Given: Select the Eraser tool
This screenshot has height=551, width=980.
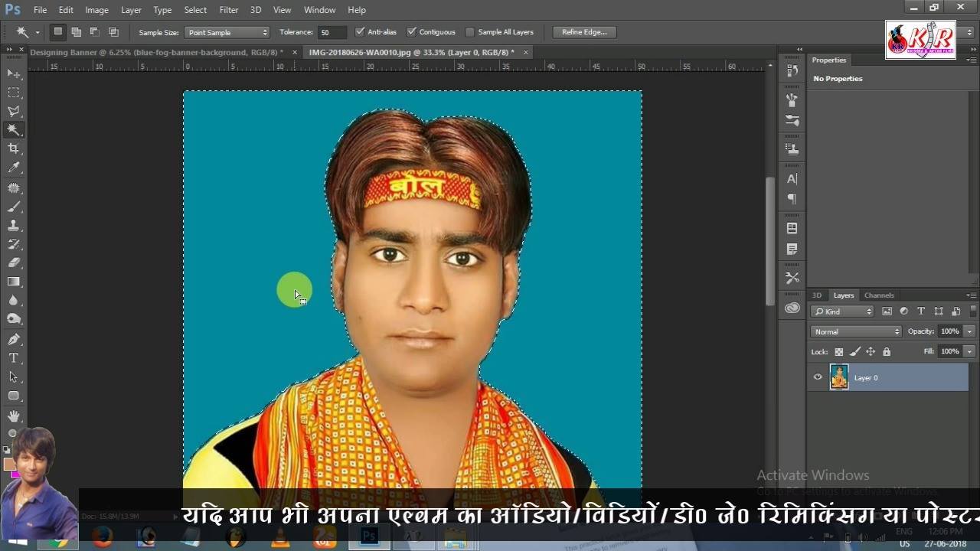Looking at the screenshot, I should (14, 262).
